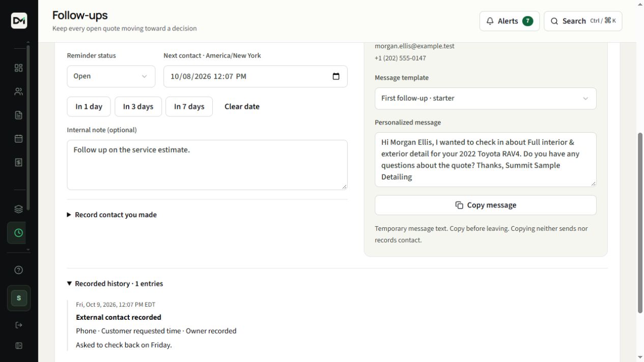Click the app logo in the sidebar
This screenshot has height=362, width=644.
click(x=19, y=20)
